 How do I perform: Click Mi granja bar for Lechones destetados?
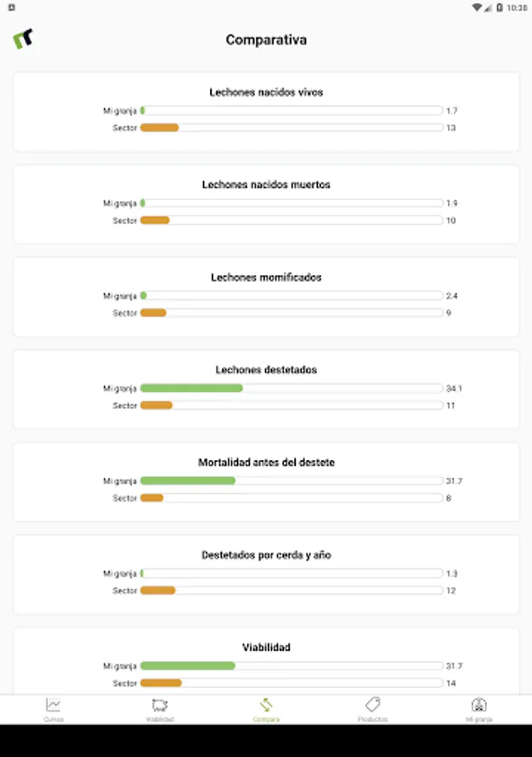pyautogui.click(x=291, y=389)
